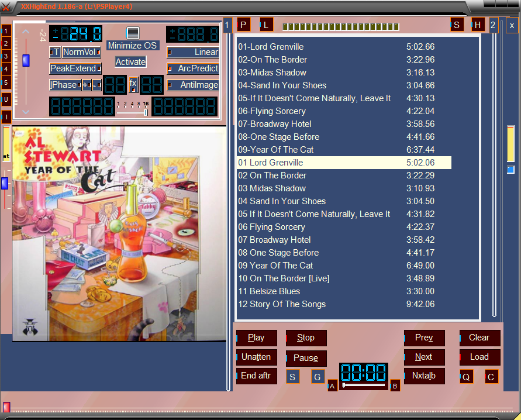Select track "12 Story Of The Songs"
521x420 pixels.
pos(344,304)
